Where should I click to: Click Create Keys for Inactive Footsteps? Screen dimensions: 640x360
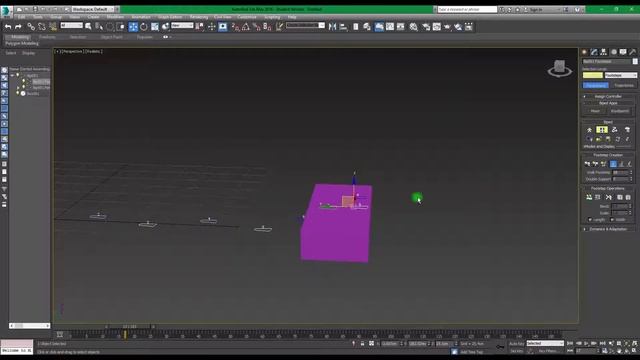tap(589, 197)
